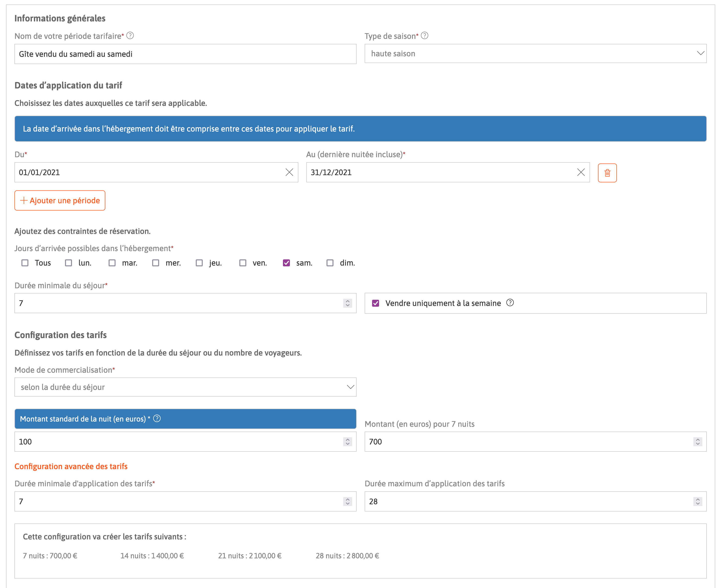Image resolution: width=723 pixels, height=588 pixels.
Task: Check the dim. arrival day
Action: (x=330, y=263)
